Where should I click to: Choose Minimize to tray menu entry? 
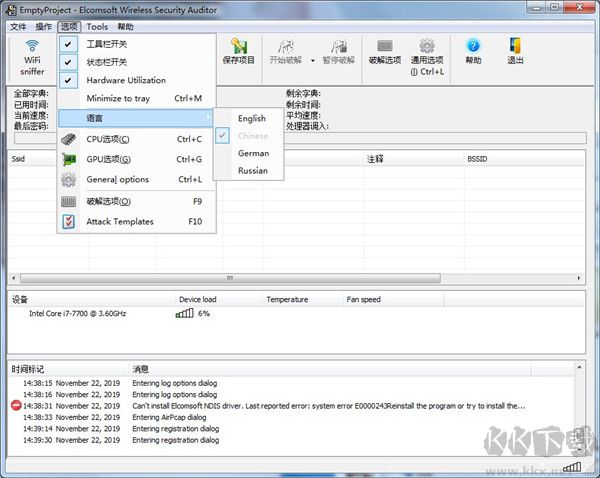click(x=136, y=98)
